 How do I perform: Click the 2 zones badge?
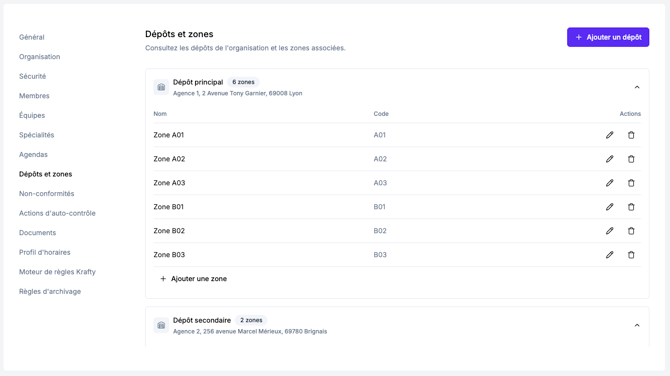251,320
